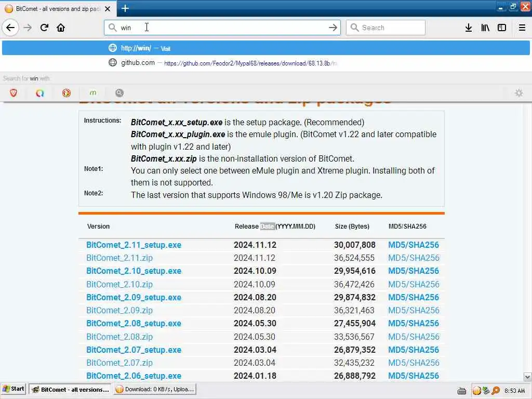Select the BitComet - all versions taskbar button
The height and width of the screenshot is (399, 532).
[70, 389]
